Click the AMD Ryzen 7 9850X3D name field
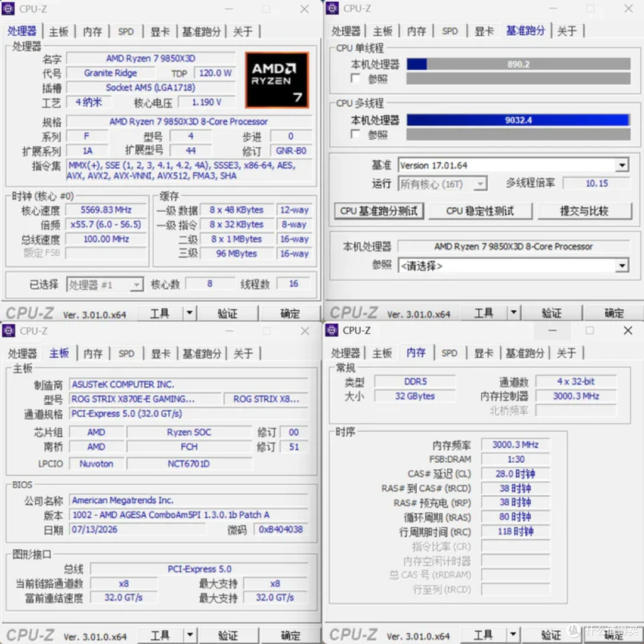The height and width of the screenshot is (644, 644). point(151,58)
